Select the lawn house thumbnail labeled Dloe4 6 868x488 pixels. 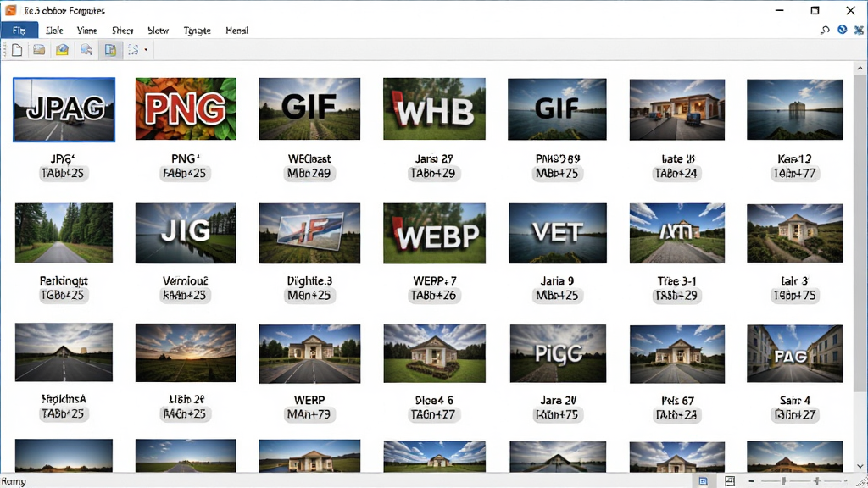[434, 353]
